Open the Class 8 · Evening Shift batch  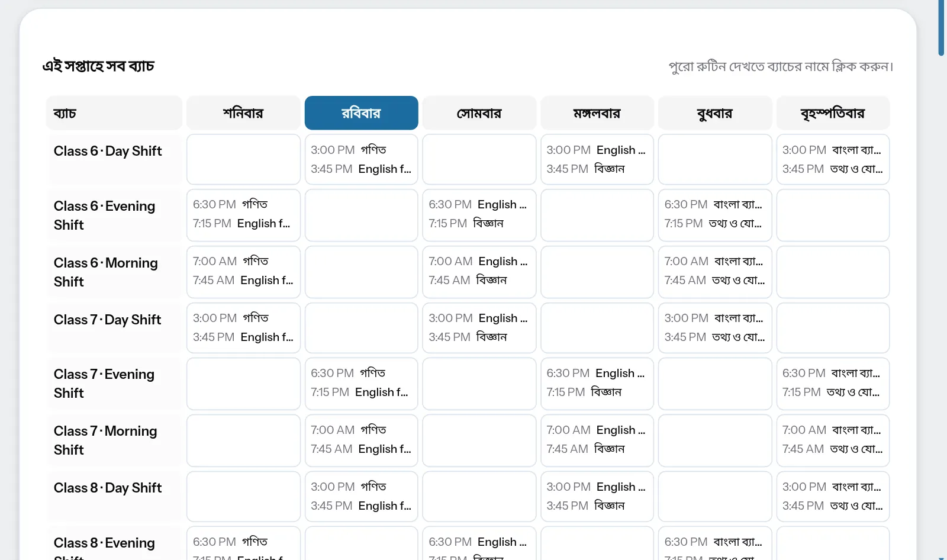105,547
